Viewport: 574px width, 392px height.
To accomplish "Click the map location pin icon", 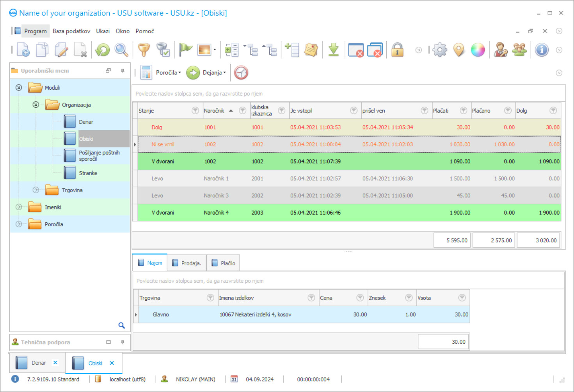I will pos(459,50).
